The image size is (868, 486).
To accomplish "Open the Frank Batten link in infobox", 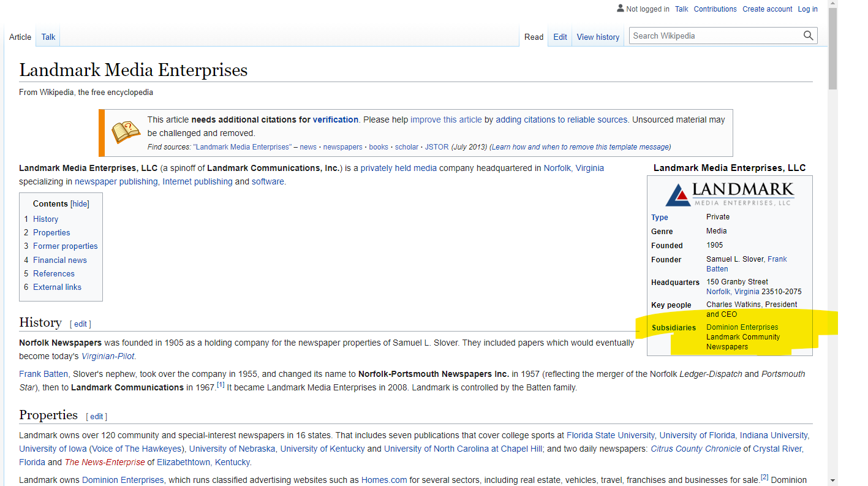I will (x=747, y=264).
